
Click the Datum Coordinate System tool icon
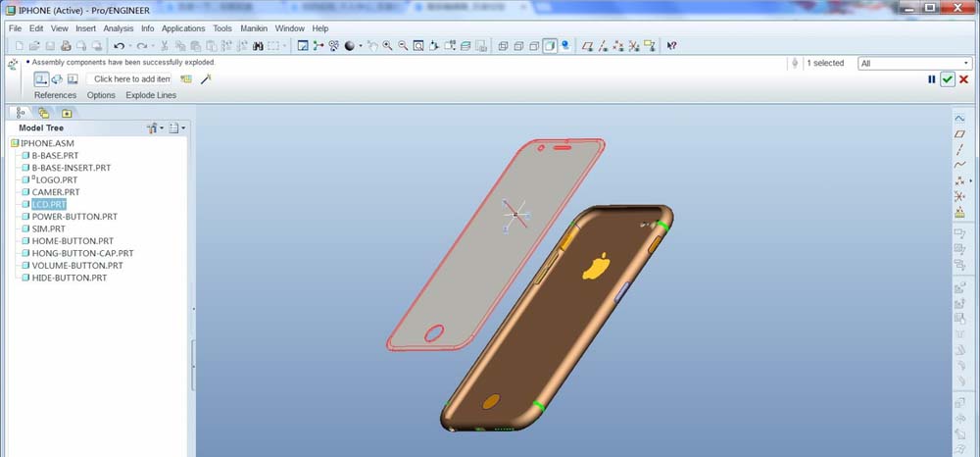pos(959,196)
